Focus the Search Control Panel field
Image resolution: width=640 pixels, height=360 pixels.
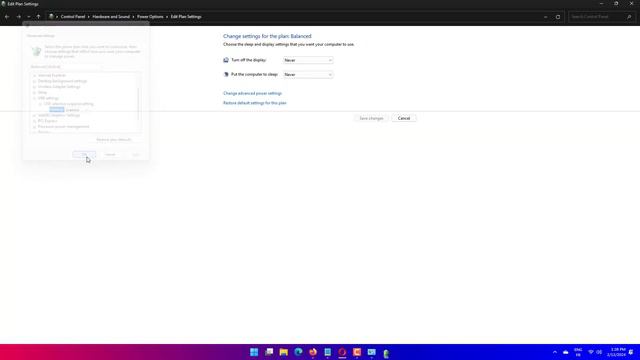(x=597, y=17)
